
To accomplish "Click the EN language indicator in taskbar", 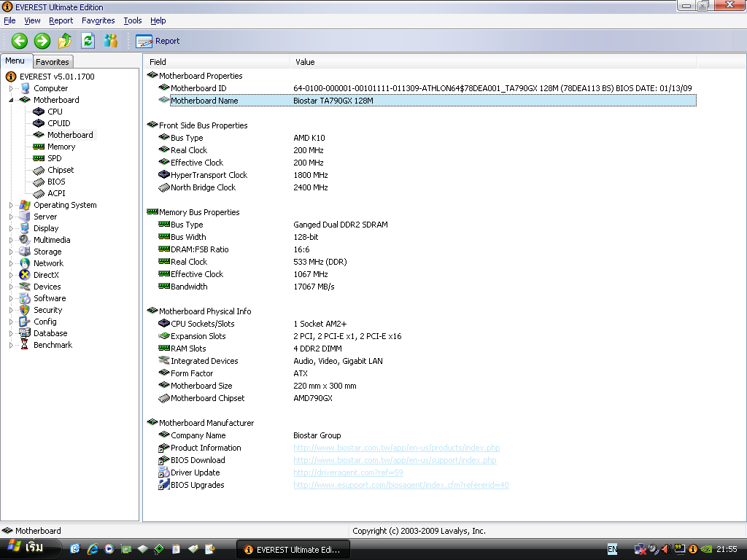I will (612, 549).
